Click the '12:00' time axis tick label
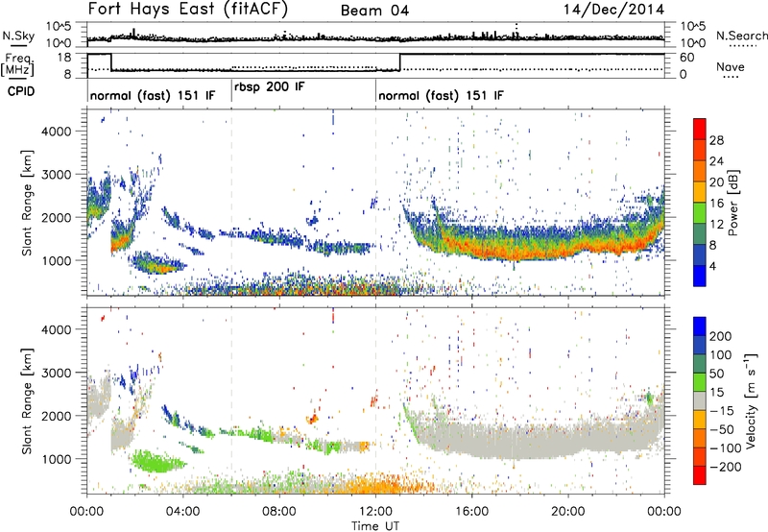The image size is (768, 532). tap(375, 512)
